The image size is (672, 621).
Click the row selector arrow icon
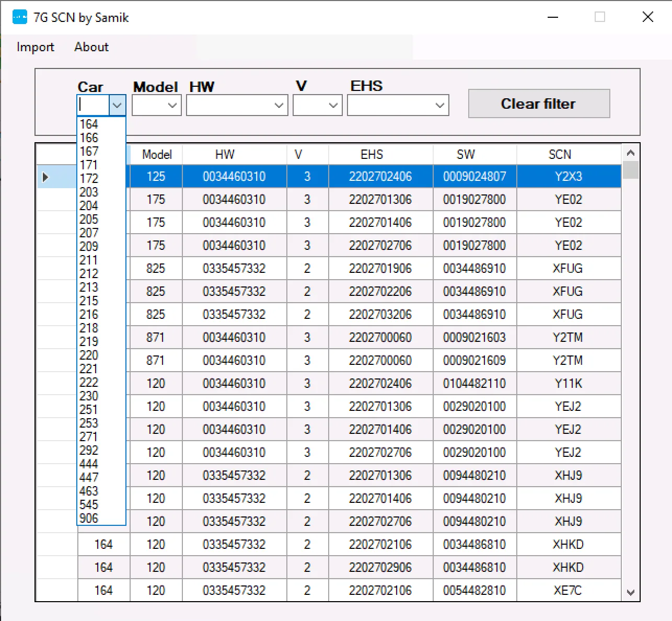45,177
